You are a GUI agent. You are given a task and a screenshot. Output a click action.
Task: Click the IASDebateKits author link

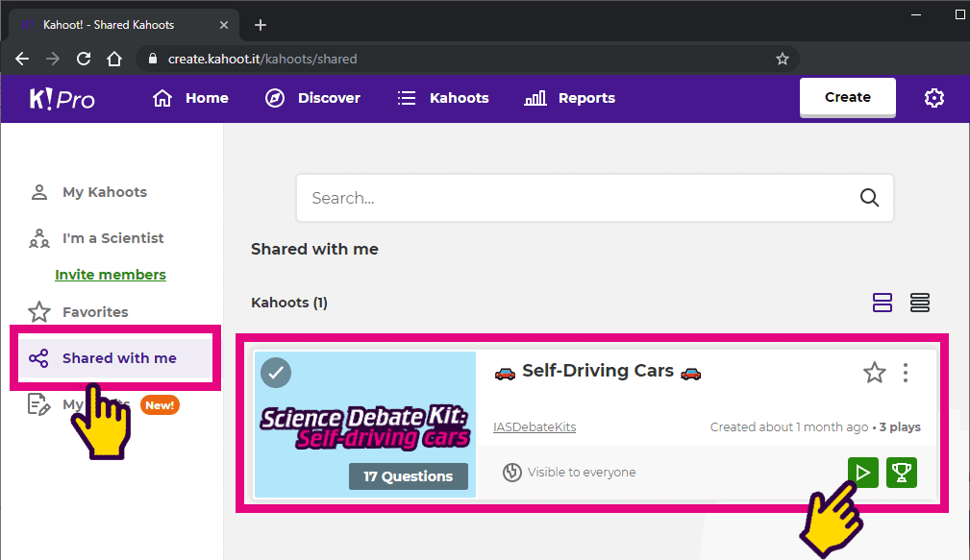[535, 427]
